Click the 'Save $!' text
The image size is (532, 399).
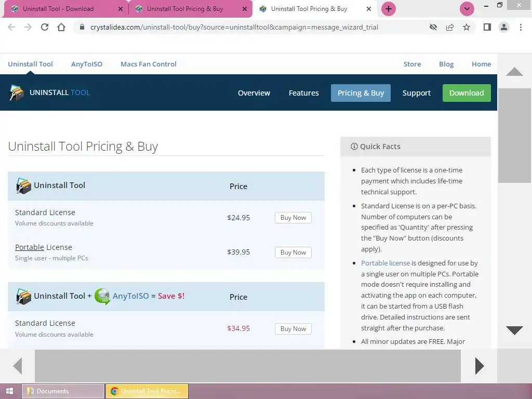[171, 296]
